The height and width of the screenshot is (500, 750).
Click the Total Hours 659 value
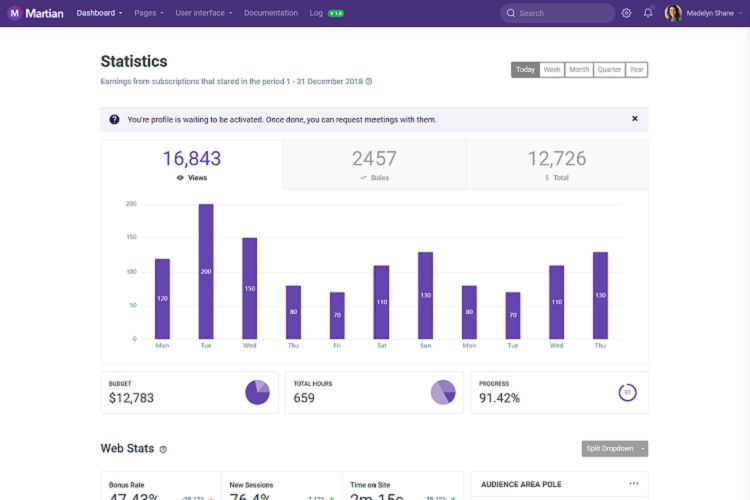tap(304, 398)
